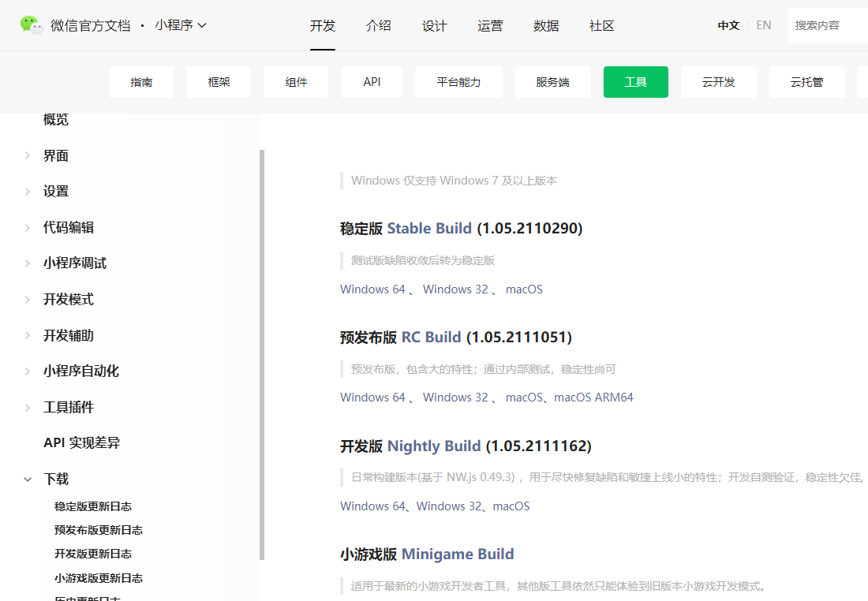Download Stable Build Windows 64
Image resolution: width=868 pixels, height=601 pixels.
click(372, 289)
